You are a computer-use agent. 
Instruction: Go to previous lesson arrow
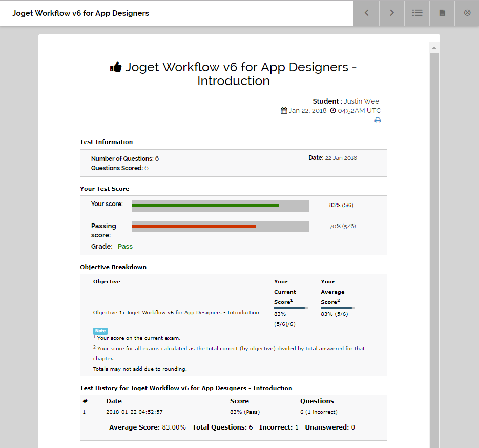point(366,13)
